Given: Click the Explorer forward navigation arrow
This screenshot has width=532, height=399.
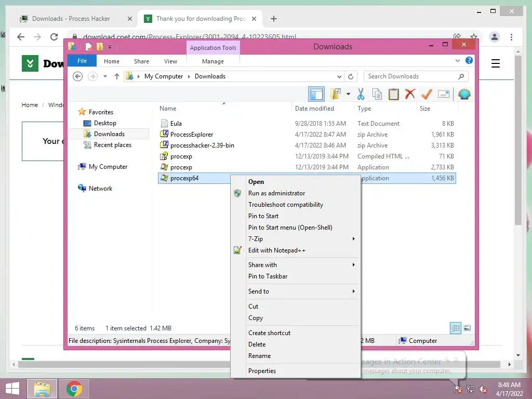Looking at the screenshot, I should [92, 76].
